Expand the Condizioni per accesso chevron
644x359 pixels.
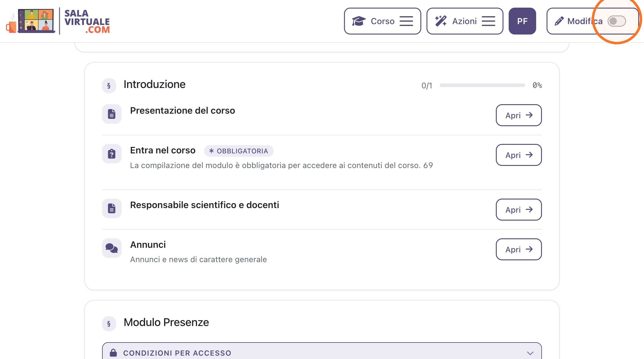click(530, 353)
